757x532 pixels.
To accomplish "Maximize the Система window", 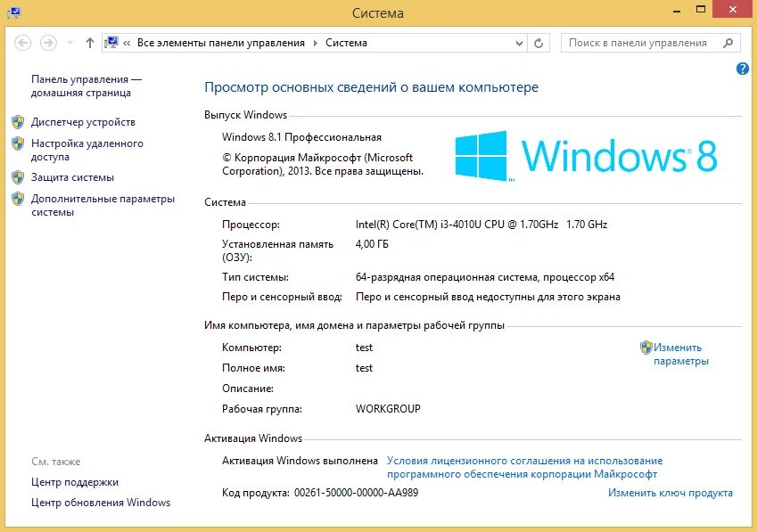I will pyautogui.click(x=701, y=10).
